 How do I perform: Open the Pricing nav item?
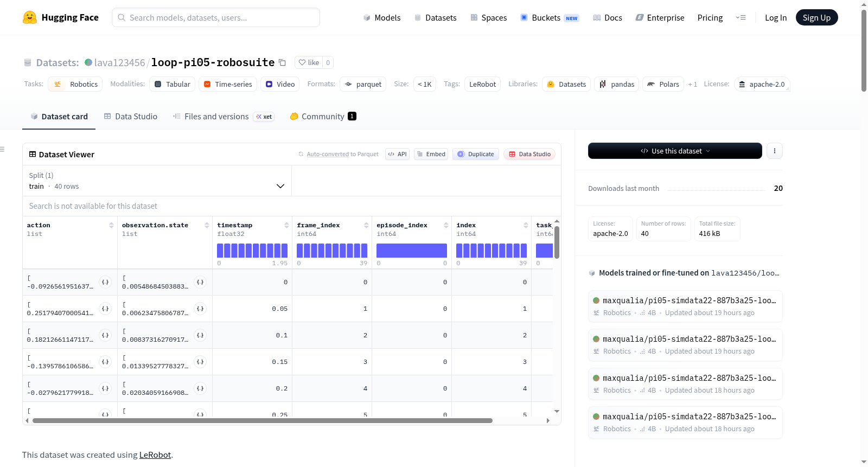[x=710, y=17]
